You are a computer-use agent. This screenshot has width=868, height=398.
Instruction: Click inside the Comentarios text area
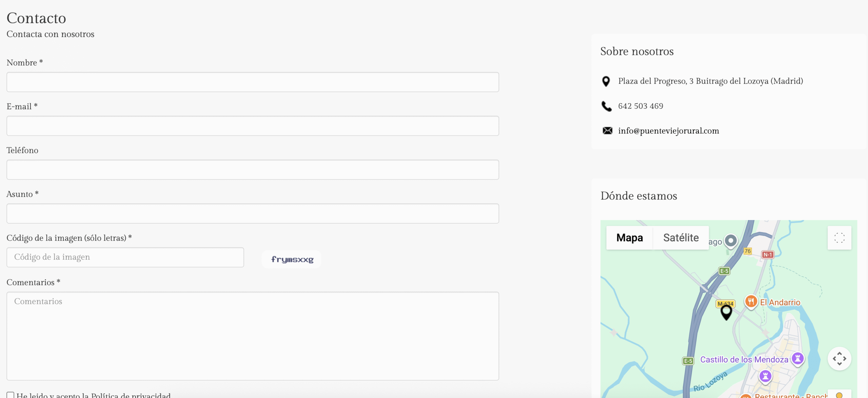pos(253,336)
